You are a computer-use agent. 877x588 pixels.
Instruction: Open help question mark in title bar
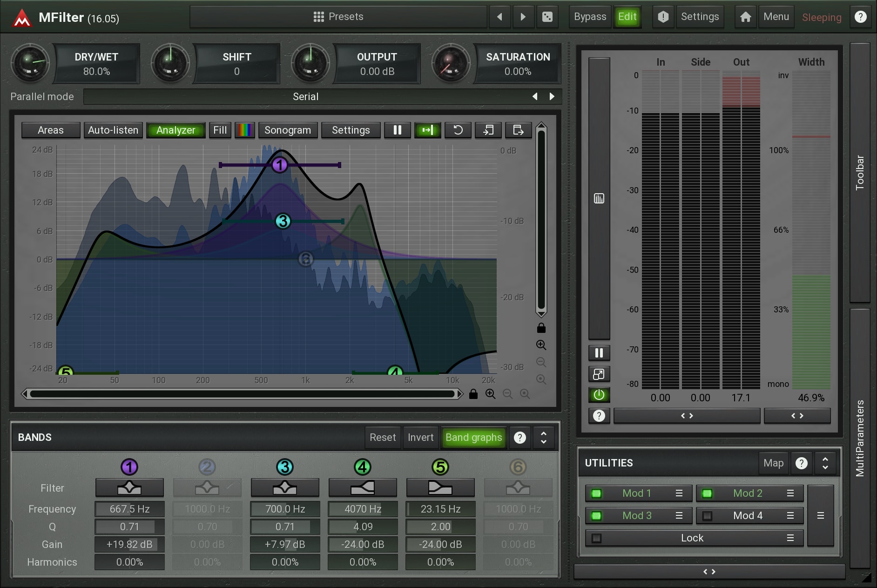click(860, 17)
